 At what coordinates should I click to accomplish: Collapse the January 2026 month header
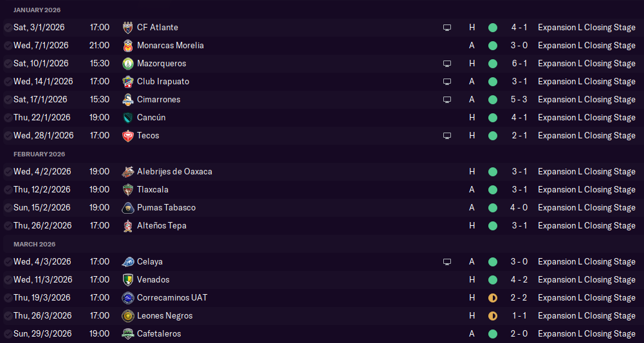[x=38, y=10]
